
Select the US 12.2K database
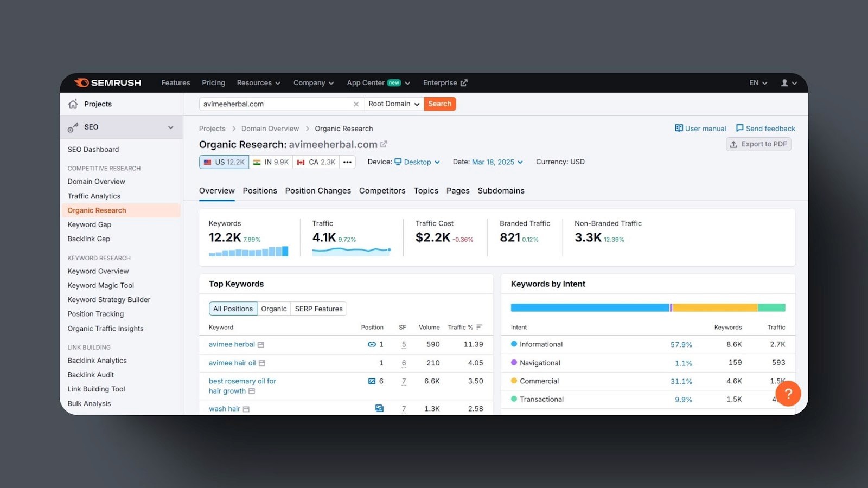pos(224,162)
